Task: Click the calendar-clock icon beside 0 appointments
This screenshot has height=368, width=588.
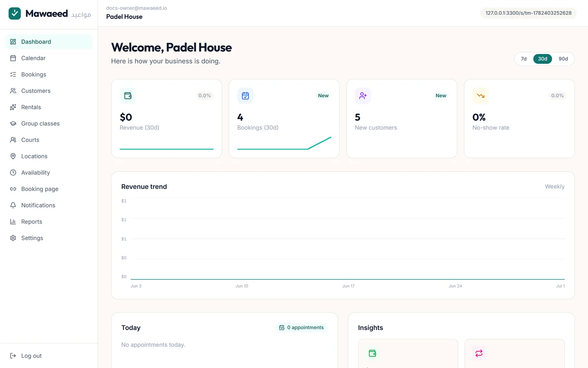Action: (282, 328)
